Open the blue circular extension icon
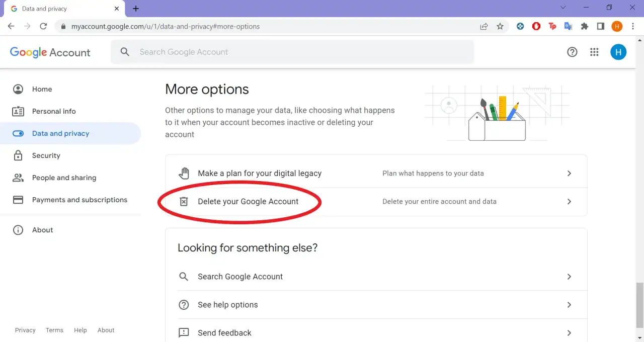 coord(520,26)
